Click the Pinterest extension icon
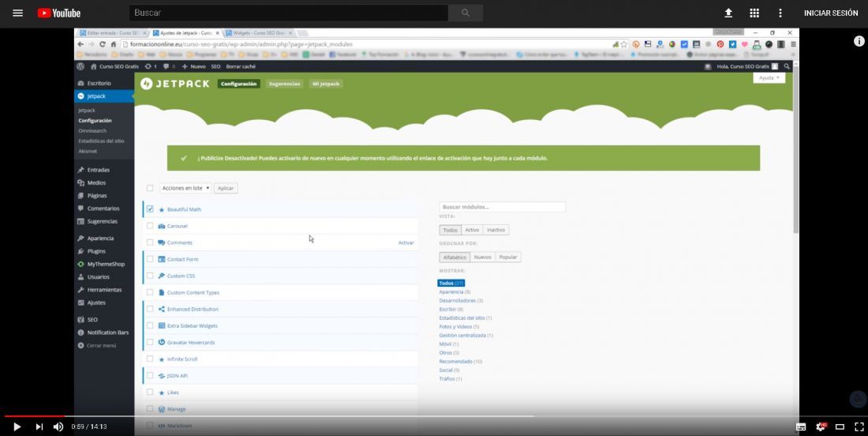The height and width of the screenshot is (436, 868). pos(720,44)
